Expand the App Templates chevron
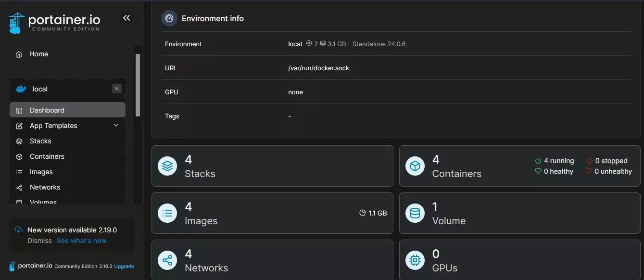 click(x=116, y=126)
